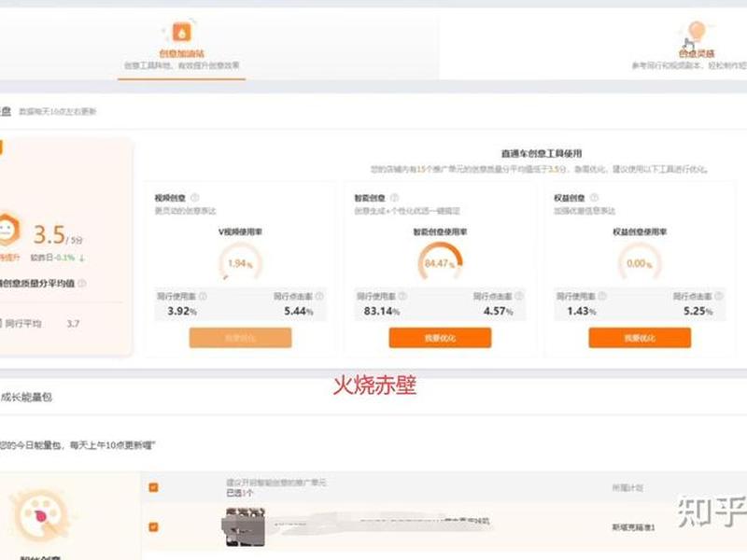
Task: Click the 3.92% 同行使用率 value
Action: [182, 312]
